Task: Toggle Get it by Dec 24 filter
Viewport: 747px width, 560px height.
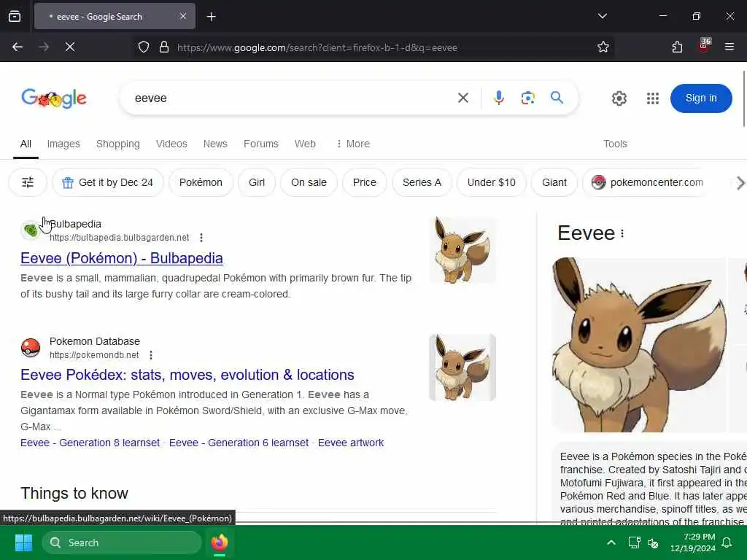Action: (108, 182)
